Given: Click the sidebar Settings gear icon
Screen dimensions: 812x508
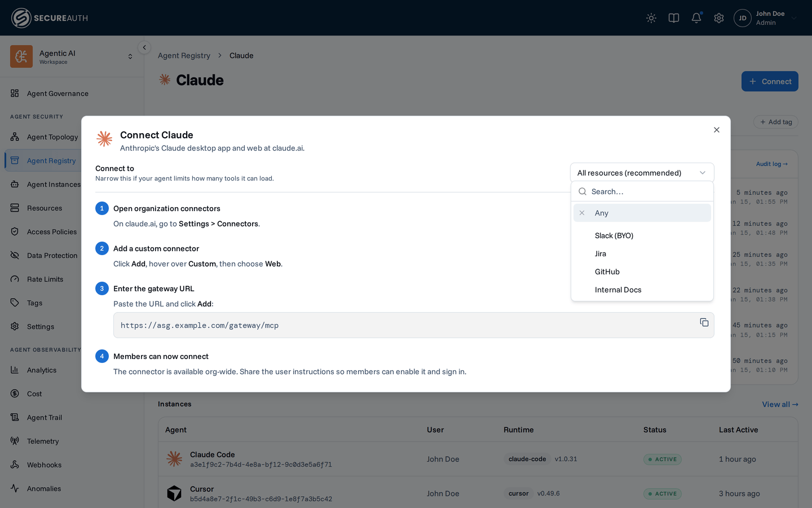Looking at the screenshot, I should click(15, 326).
